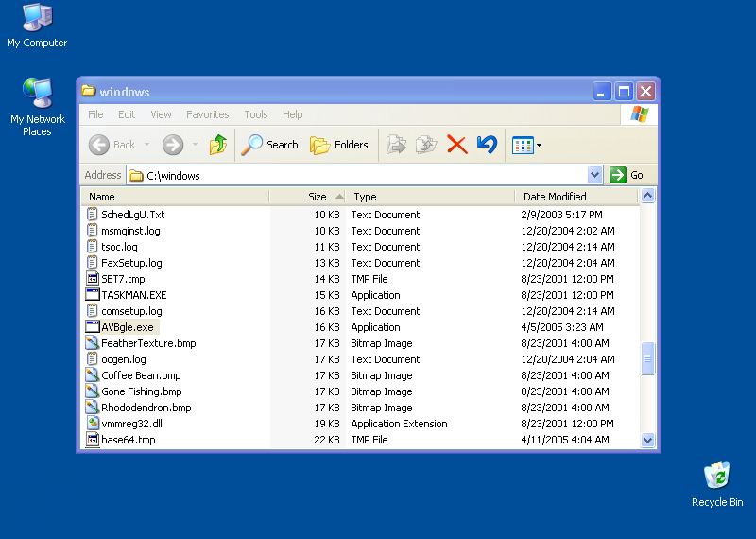Image resolution: width=756 pixels, height=539 pixels.
Task: Open the Favorites menu
Action: click(x=207, y=114)
